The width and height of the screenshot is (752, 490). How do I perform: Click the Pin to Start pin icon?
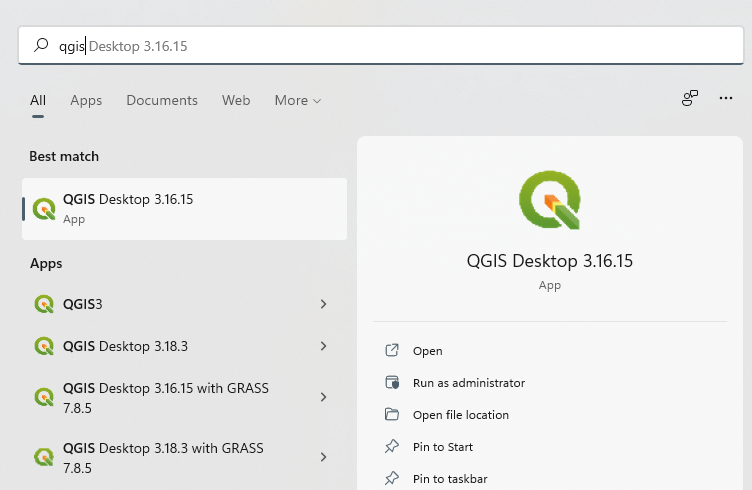[392, 446]
